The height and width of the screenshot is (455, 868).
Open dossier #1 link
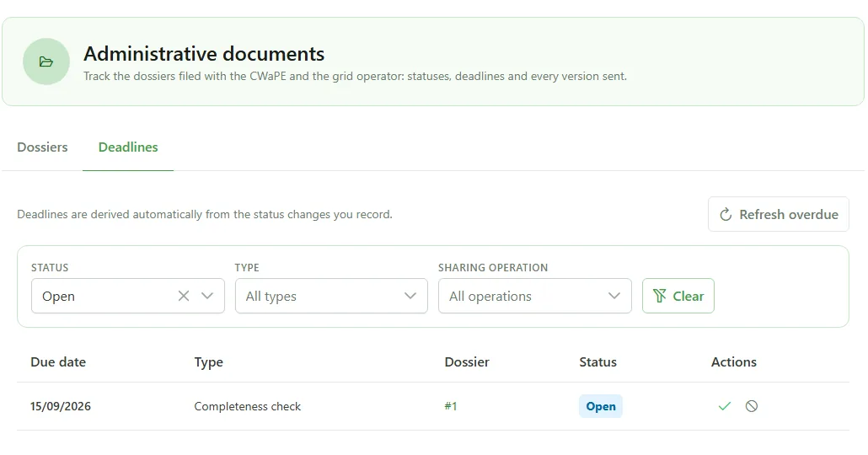pyautogui.click(x=451, y=406)
